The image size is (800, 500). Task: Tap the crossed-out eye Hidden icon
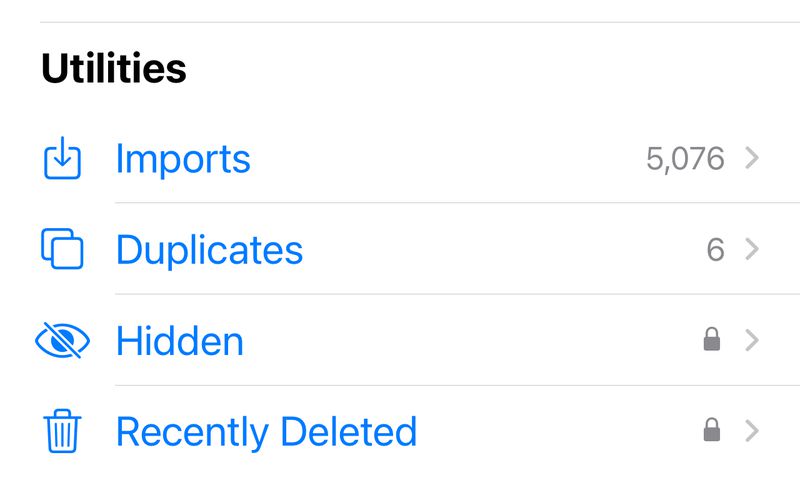tap(62, 341)
